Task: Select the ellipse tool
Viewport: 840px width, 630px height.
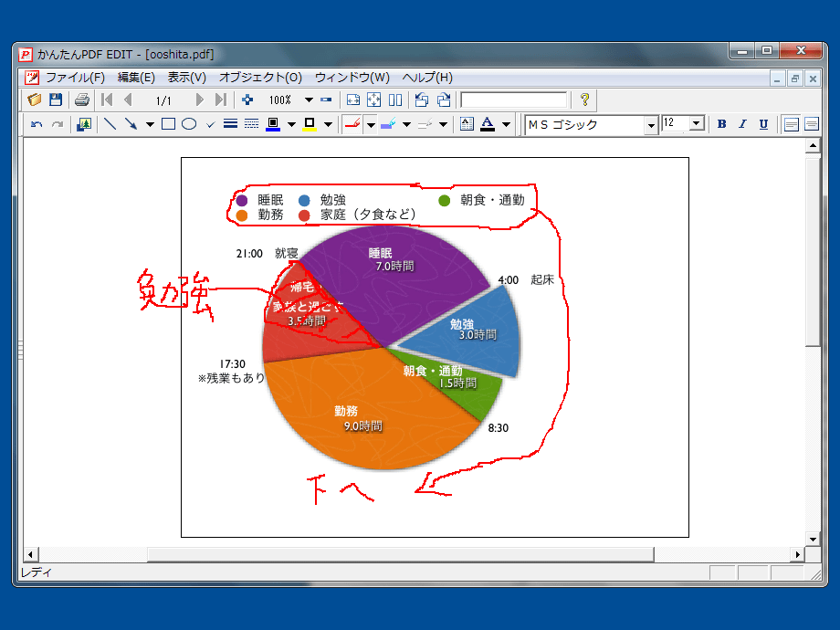Action: pyautogui.click(x=189, y=124)
